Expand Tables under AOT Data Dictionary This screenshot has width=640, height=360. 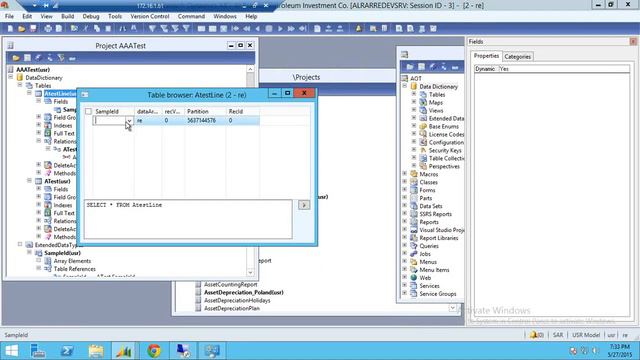point(414,94)
